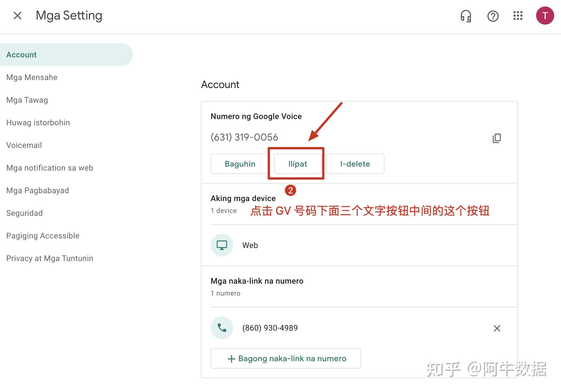This screenshot has height=392, width=561.
Task: Expand Privacy at Mga Tuntunin section
Action: pos(50,258)
